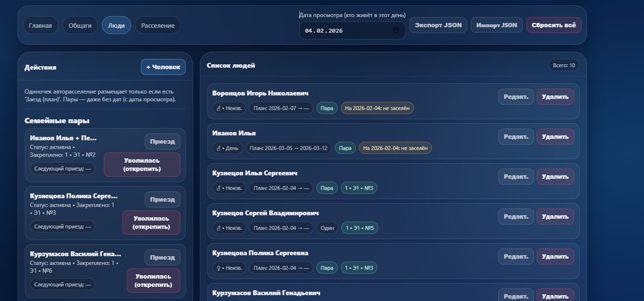Delete Воронцов Игорь Николаевич from the list
The image size is (644, 301).
555,97
